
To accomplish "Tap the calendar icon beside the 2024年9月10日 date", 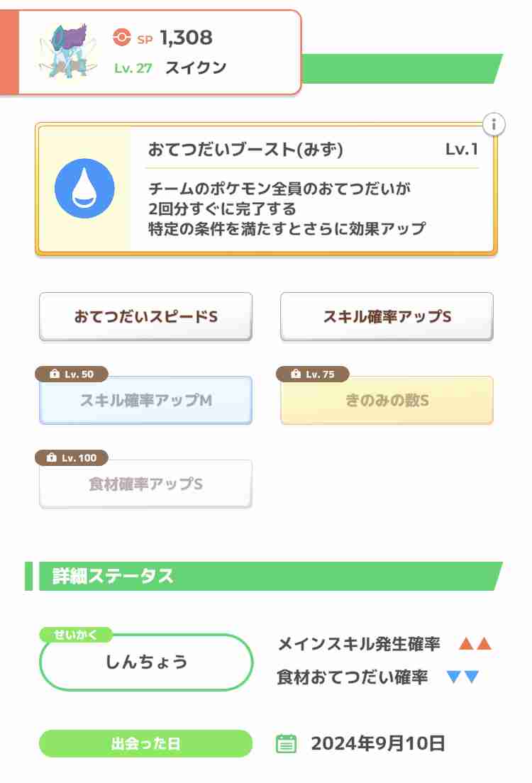I will click(x=287, y=743).
